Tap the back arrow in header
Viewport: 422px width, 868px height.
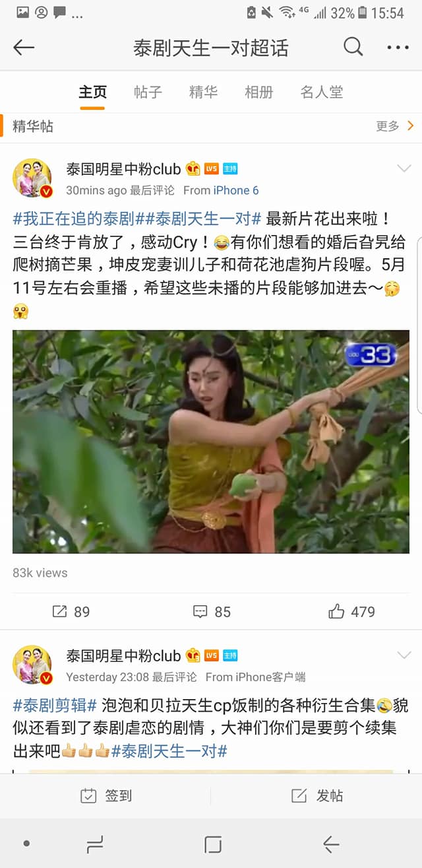[24, 48]
